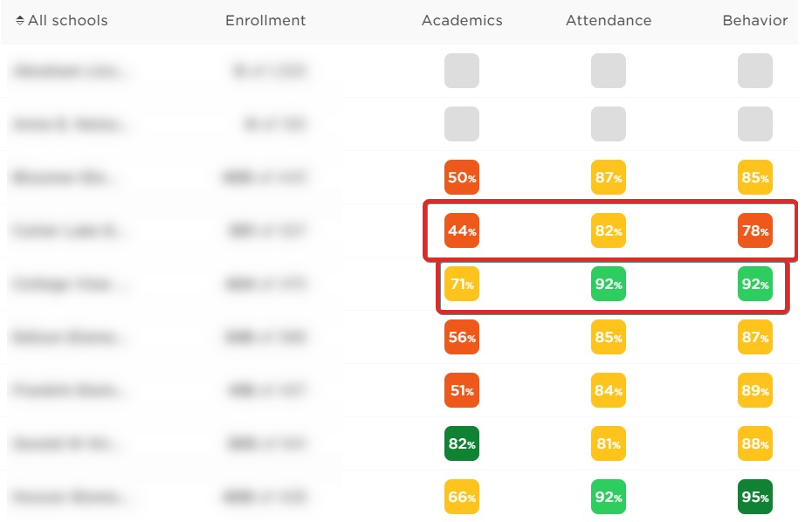Select the 81% Attendance badge
This screenshot has width=812, height=522.
(x=609, y=443)
